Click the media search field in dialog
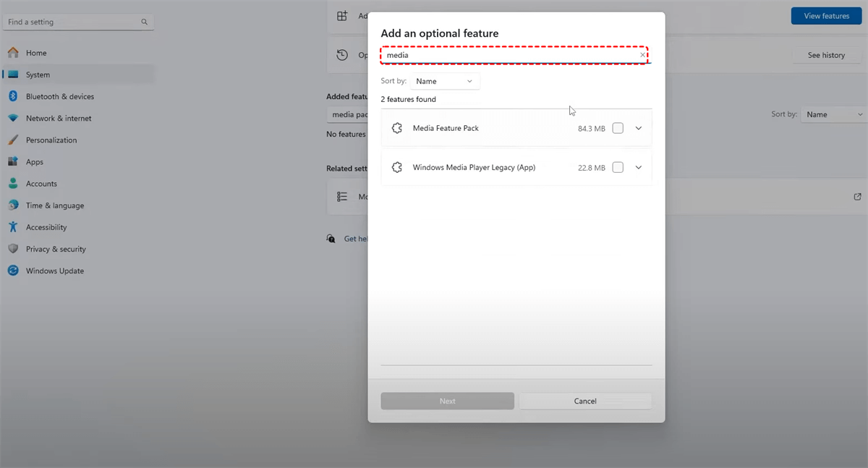The height and width of the screenshot is (468, 868). [x=506, y=55]
